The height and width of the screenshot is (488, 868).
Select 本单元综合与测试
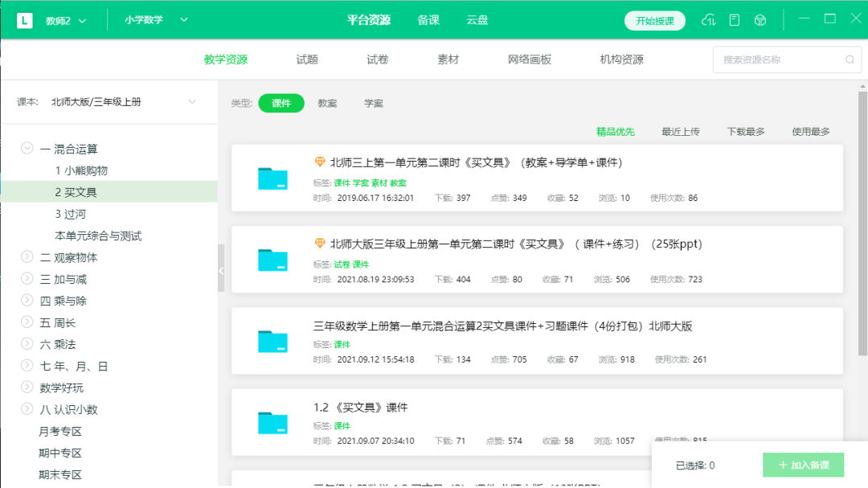click(x=98, y=236)
